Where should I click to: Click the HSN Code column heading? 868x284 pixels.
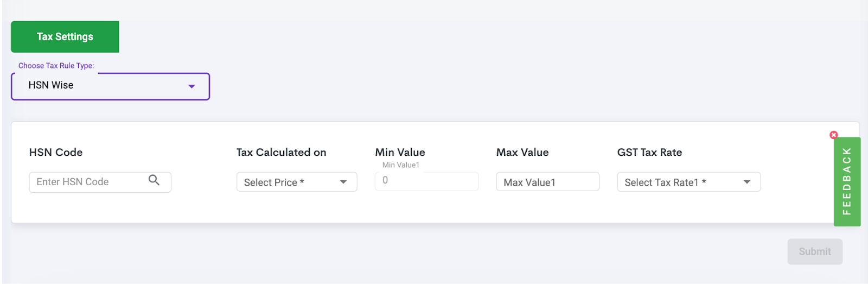(x=56, y=153)
